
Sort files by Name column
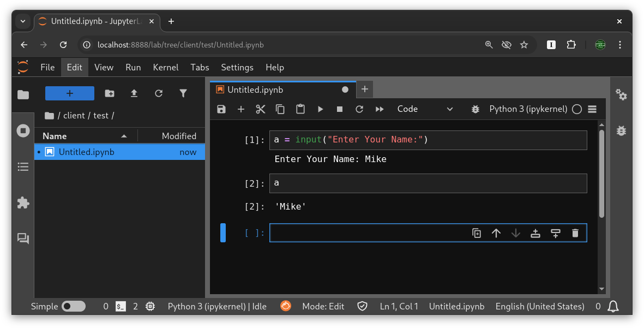click(86, 136)
